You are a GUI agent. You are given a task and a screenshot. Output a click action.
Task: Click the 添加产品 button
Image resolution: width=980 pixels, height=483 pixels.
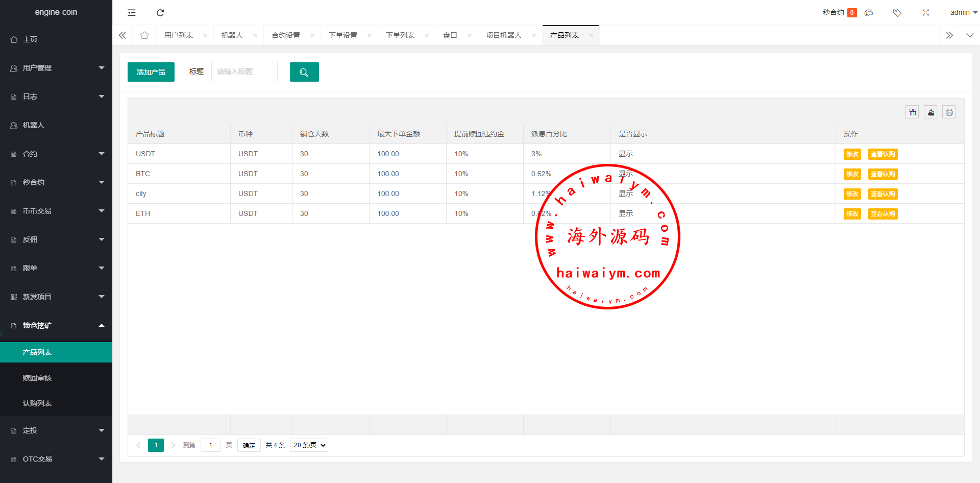[x=151, y=72]
